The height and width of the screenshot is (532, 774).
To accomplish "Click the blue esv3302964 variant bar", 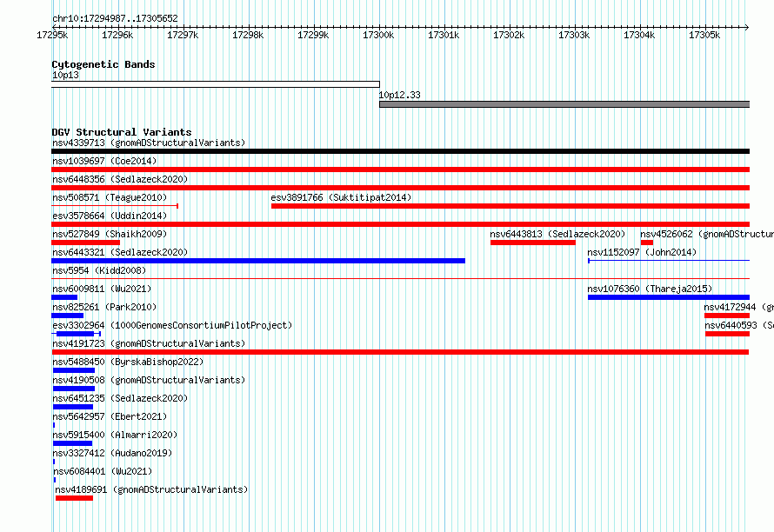I will pyautogui.click(x=76, y=334).
